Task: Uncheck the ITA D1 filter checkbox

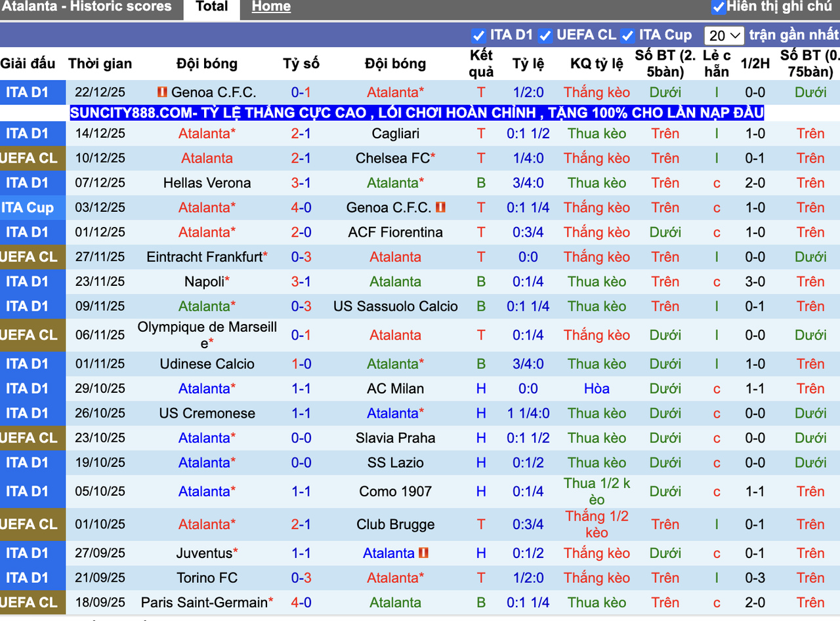Action: pyautogui.click(x=478, y=35)
